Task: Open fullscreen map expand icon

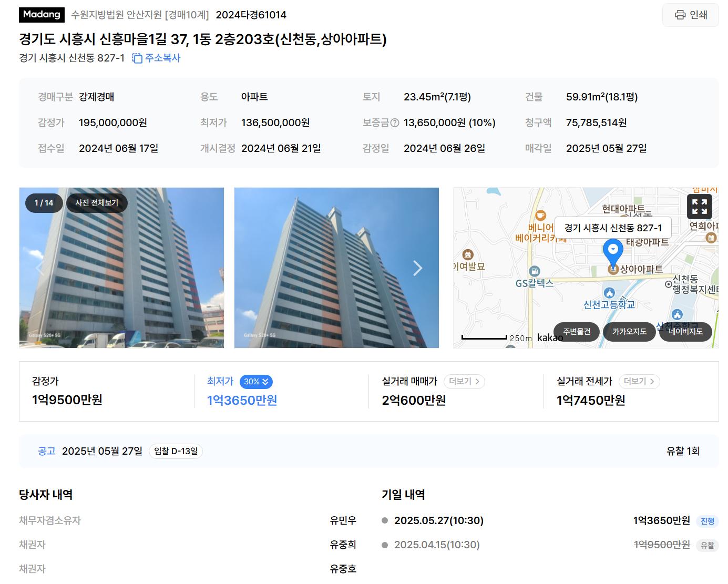Action: coord(700,207)
